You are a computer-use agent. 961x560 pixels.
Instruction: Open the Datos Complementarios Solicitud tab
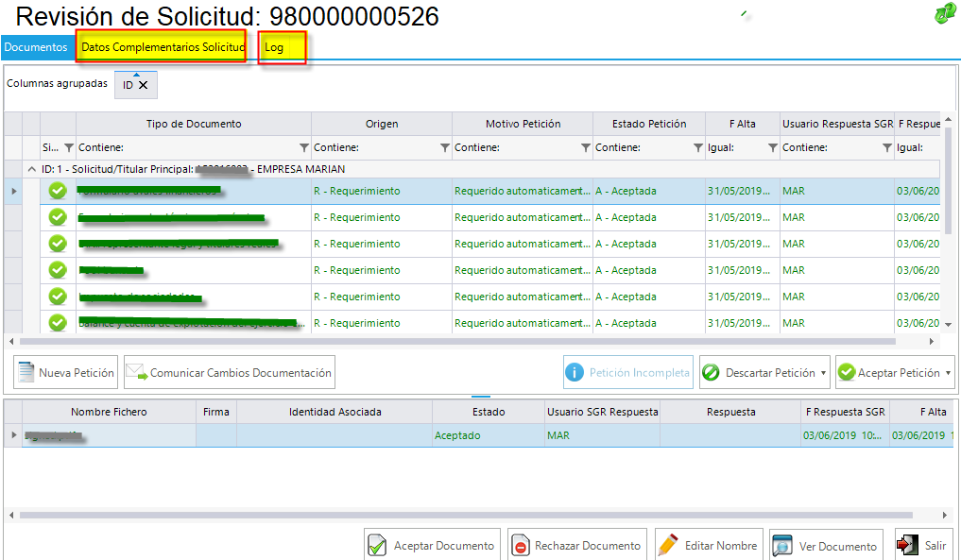coord(163,47)
